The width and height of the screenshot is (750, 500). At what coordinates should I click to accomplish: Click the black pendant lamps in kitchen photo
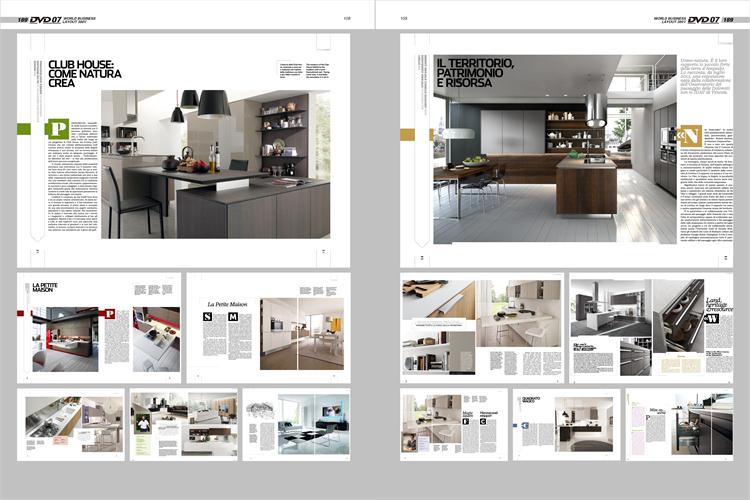click(199, 103)
